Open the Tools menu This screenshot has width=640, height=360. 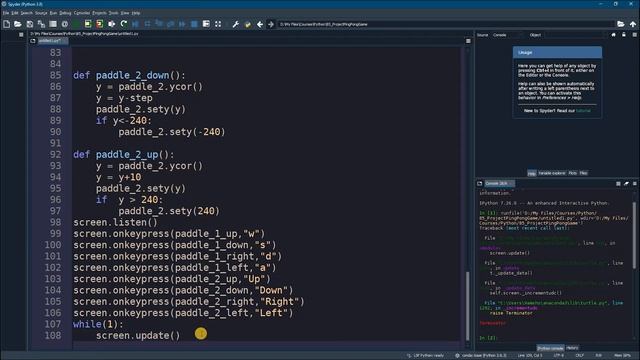(113, 13)
